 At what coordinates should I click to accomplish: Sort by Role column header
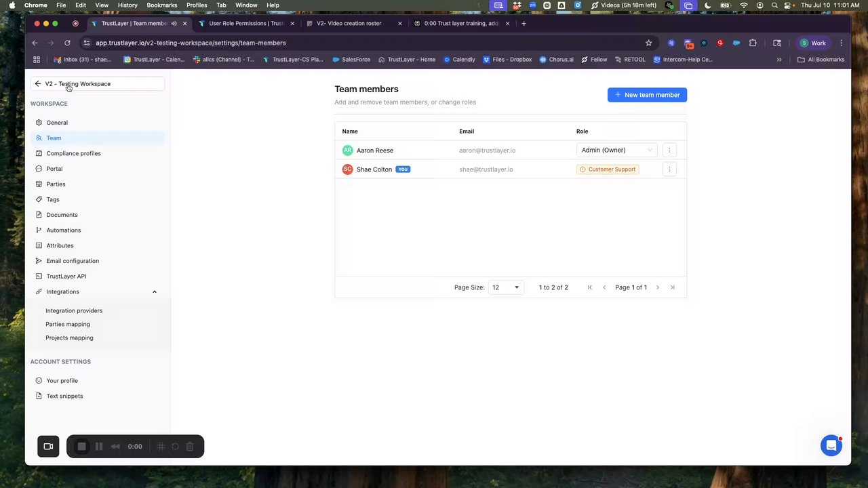tap(582, 131)
